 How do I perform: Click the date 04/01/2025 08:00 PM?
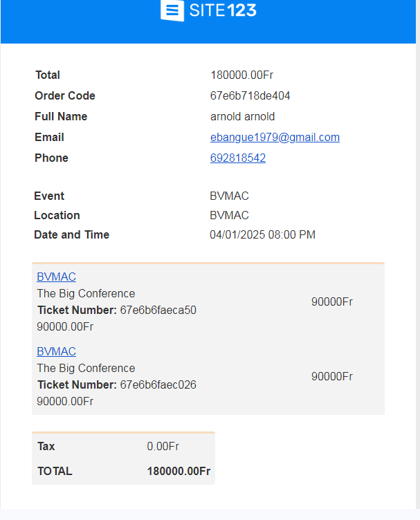pyautogui.click(x=262, y=235)
